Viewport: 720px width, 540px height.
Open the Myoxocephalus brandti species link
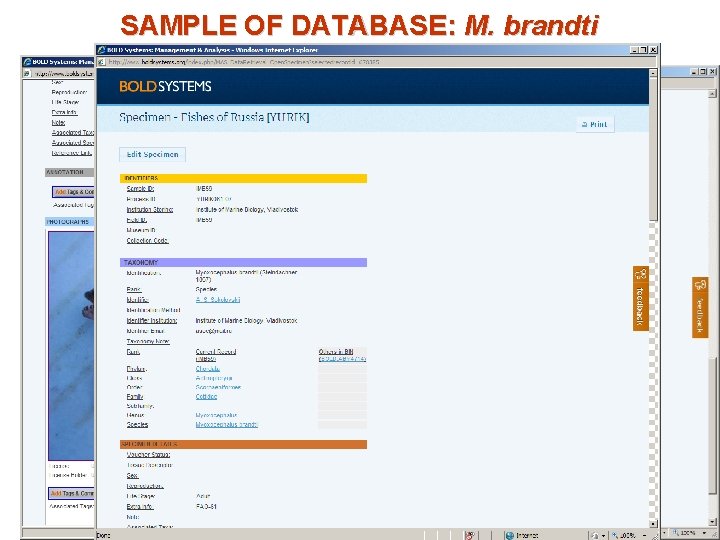coord(226,425)
